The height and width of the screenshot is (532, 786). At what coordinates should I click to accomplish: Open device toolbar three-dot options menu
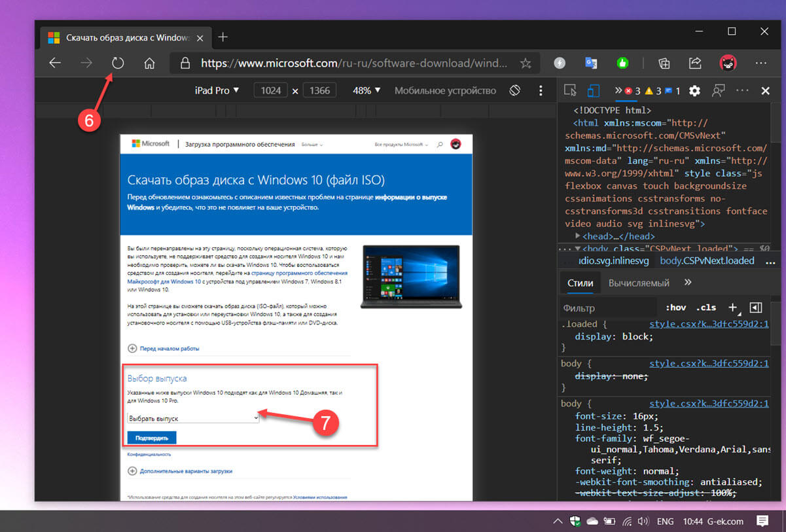click(x=541, y=90)
